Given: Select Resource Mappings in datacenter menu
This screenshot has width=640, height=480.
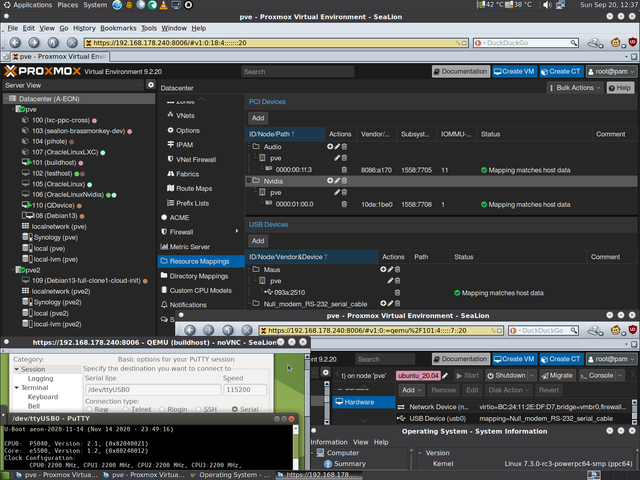Looking at the screenshot, I should point(201,261).
